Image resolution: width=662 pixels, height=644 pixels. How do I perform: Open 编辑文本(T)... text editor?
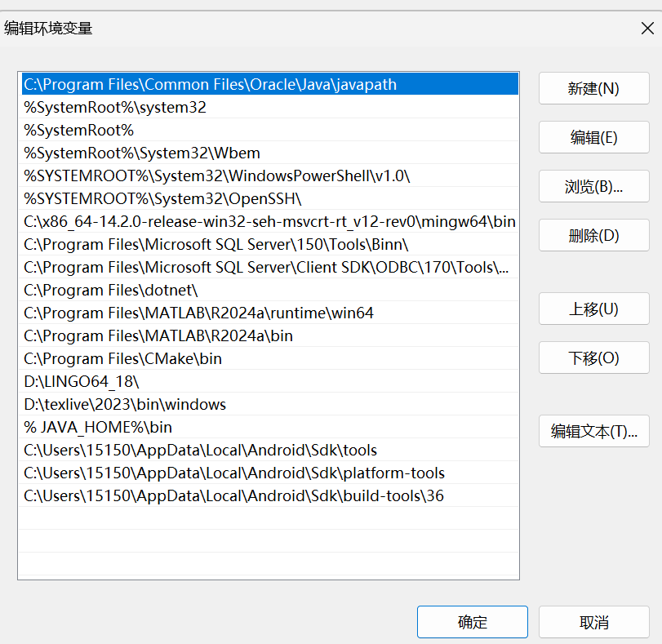click(593, 431)
